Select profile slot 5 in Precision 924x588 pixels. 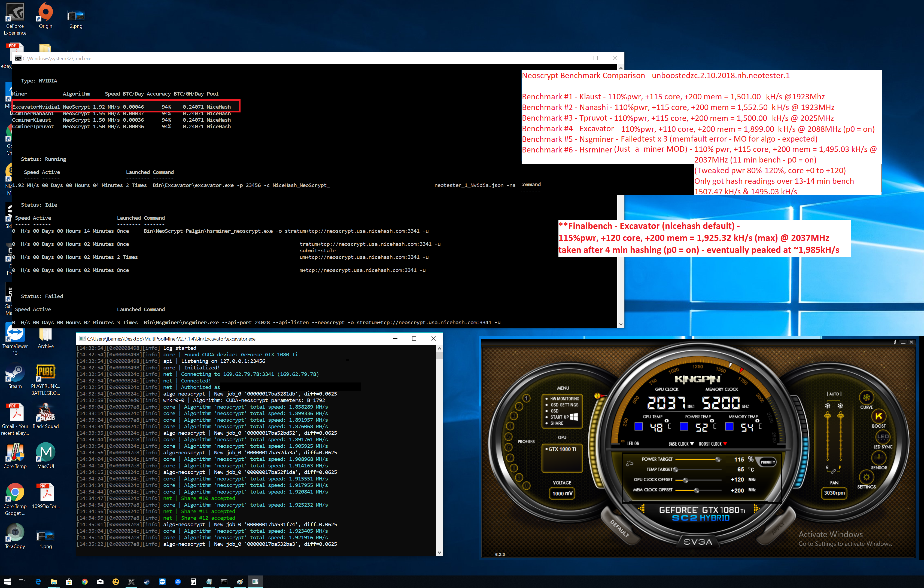click(509, 436)
